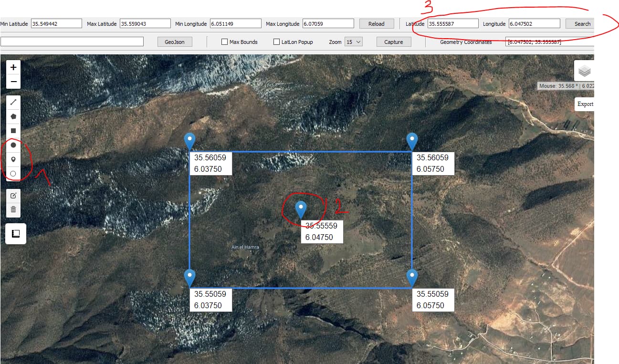This screenshot has width=619, height=364.
Task: Zoom in using the plus control
Action: click(13, 67)
